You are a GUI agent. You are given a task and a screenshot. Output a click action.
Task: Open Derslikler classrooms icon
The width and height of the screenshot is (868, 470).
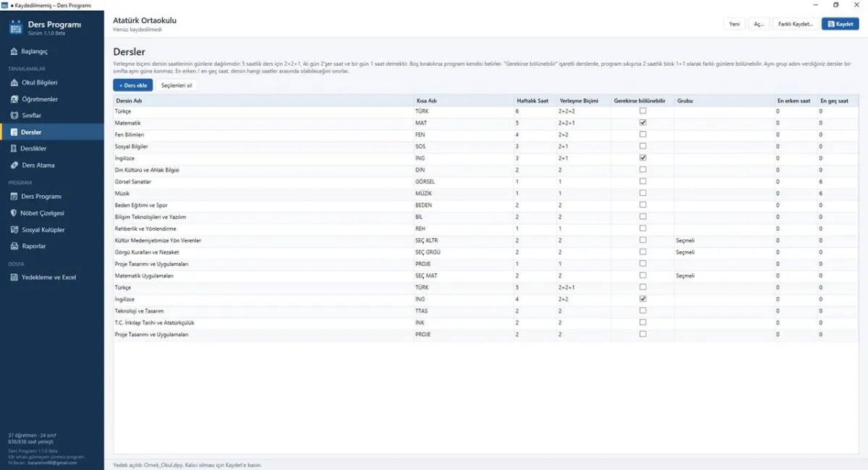coord(14,149)
